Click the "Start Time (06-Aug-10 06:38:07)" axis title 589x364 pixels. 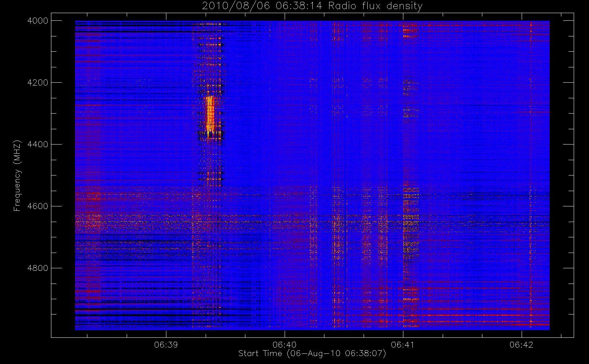(x=312, y=354)
